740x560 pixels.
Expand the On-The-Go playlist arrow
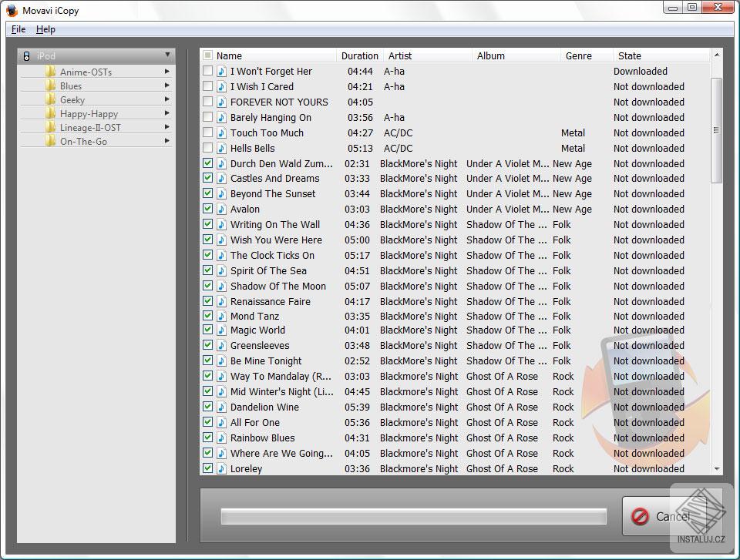167,141
